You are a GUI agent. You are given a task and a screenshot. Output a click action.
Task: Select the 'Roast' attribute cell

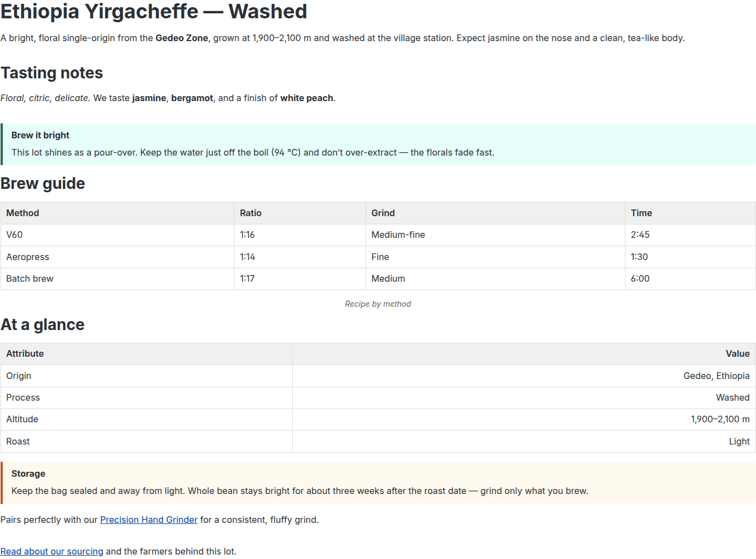tap(147, 442)
